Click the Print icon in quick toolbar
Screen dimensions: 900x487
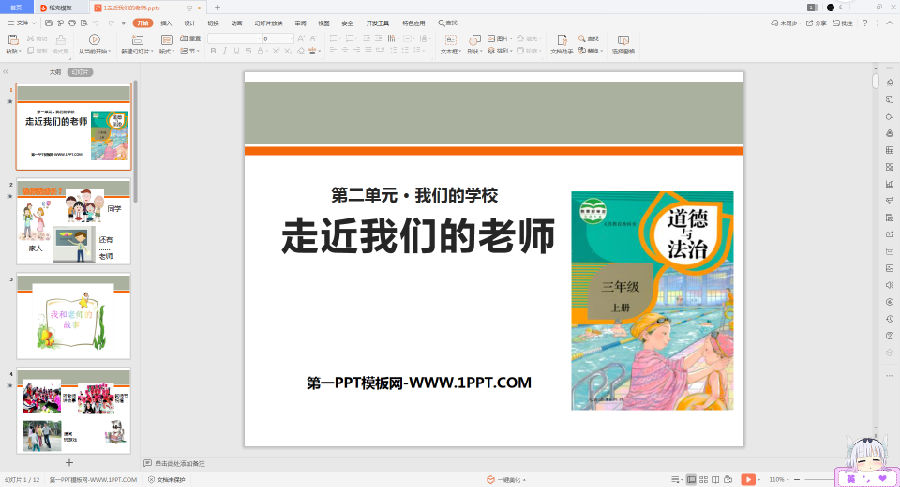[x=72, y=23]
